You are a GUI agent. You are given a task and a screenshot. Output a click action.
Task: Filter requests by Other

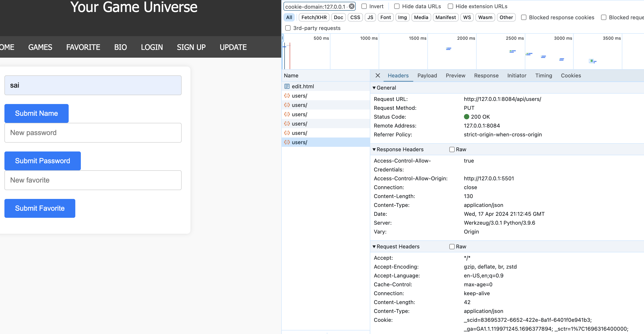coord(506,17)
